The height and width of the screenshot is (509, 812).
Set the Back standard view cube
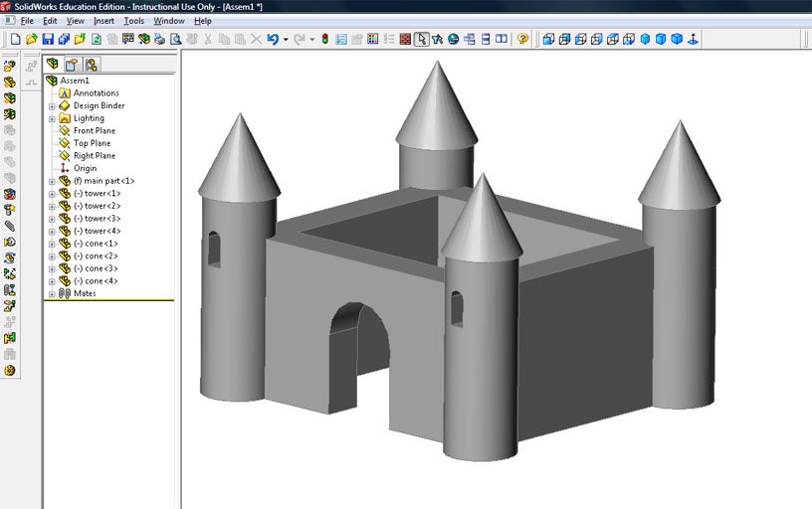click(x=564, y=39)
